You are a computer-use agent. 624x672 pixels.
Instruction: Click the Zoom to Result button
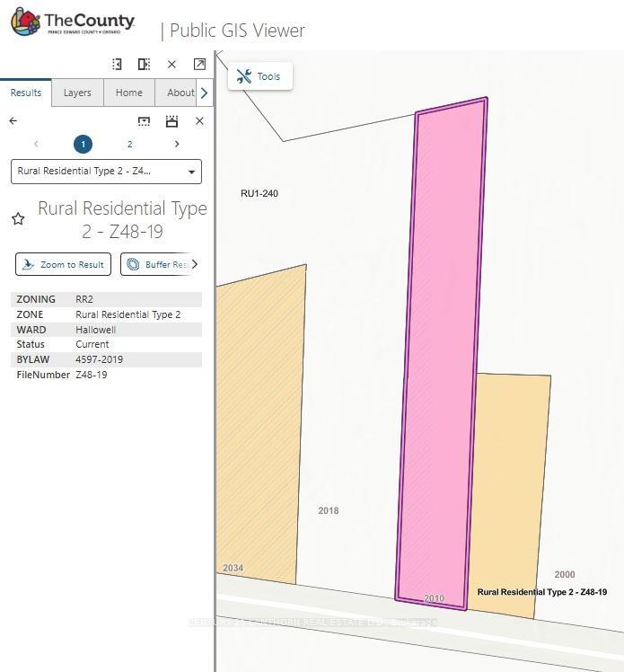tap(63, 264)
